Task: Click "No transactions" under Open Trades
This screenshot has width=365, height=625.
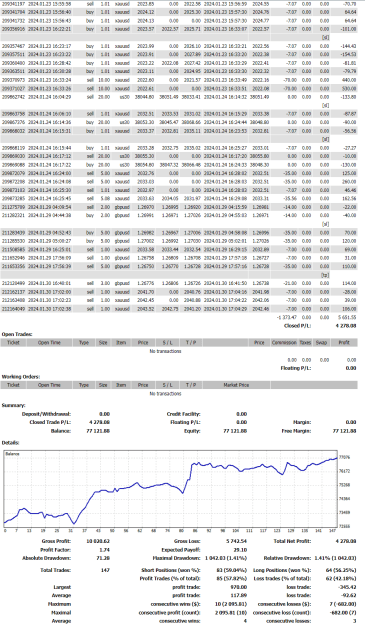Action: click(165, 351)
